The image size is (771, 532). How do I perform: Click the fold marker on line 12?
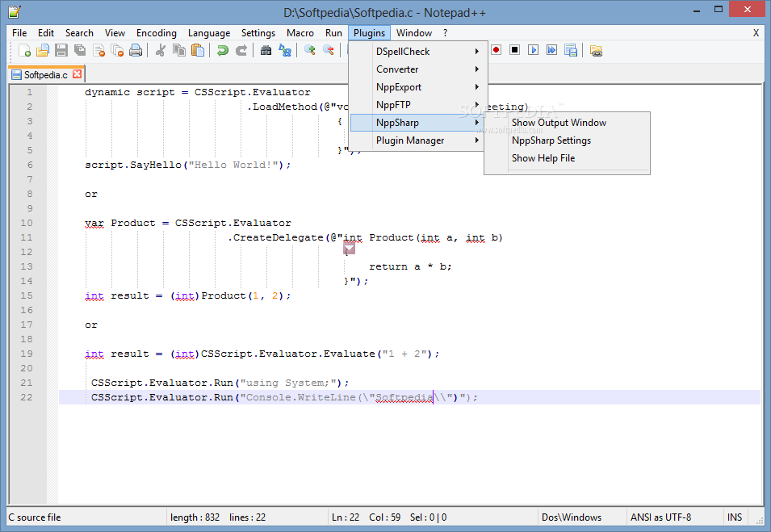coord(349,249)
